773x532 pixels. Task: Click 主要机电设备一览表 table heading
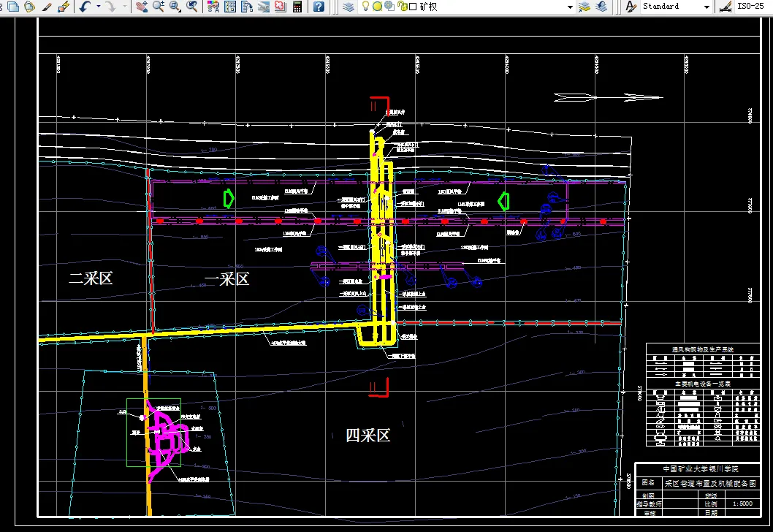[x=703, y=384]
